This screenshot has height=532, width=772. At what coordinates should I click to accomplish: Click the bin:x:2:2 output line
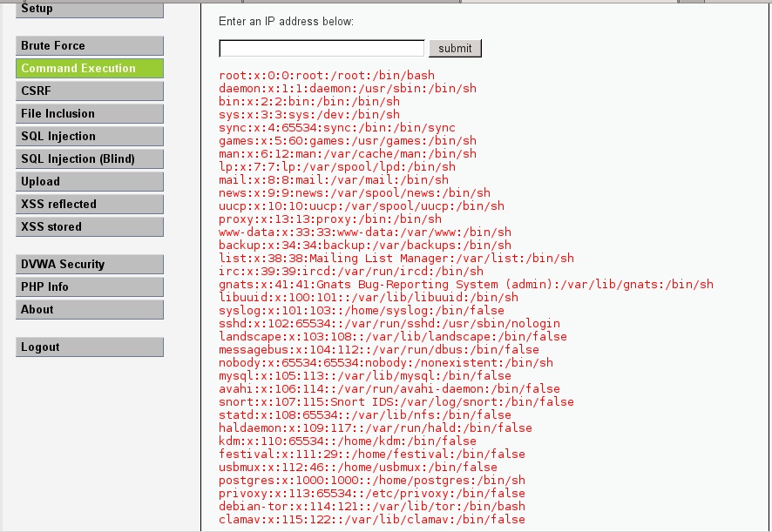[309, 101]
